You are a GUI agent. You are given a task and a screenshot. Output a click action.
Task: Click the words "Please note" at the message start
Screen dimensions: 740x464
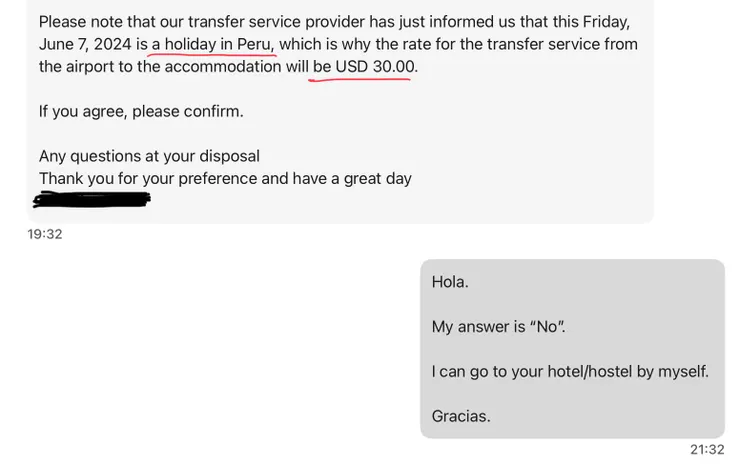click(x=81, y=21)
